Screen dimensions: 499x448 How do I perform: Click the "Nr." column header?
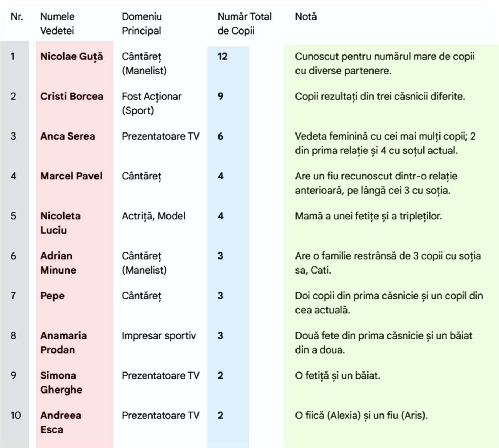point(17,17)
